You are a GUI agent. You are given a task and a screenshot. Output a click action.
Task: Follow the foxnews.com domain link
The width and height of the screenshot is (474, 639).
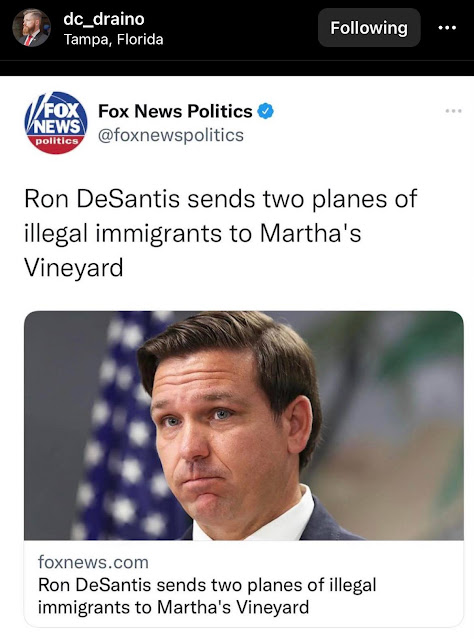[93, 562]
